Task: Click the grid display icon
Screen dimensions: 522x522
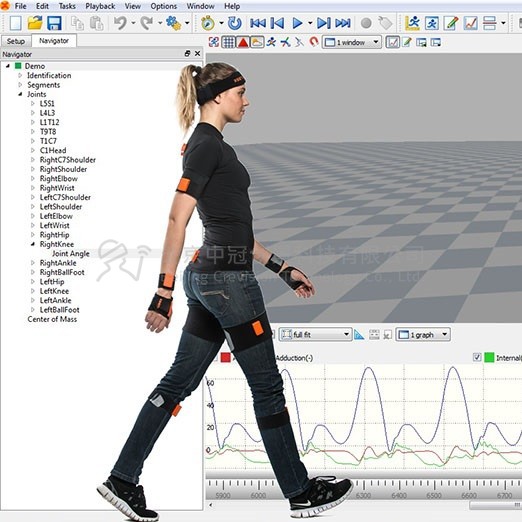Action: (x=228, y=42)
